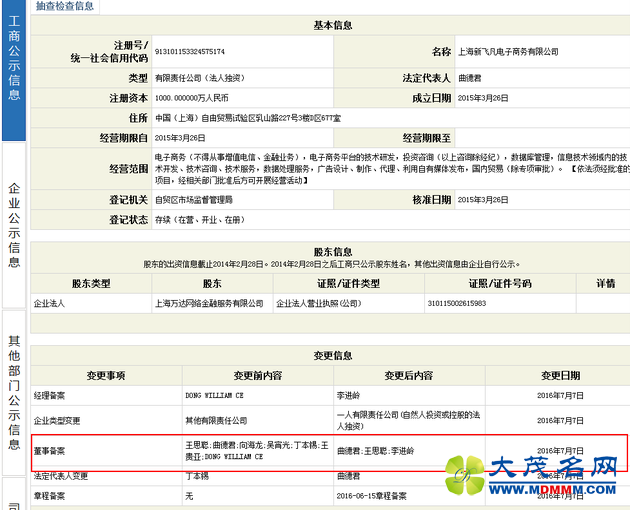Image resolution: width=630 pixels, height=510 pixels.
Task: Click the 股东 column header
Action: [x=212, y=284]
